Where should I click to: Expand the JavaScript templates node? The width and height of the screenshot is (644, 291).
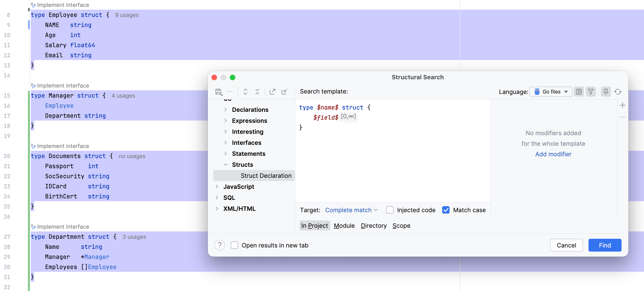point(217,187)
